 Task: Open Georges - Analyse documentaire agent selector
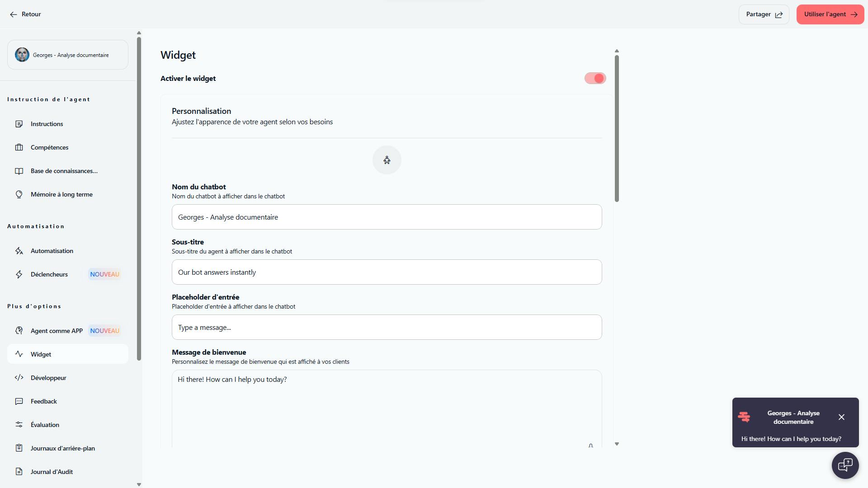68,55
